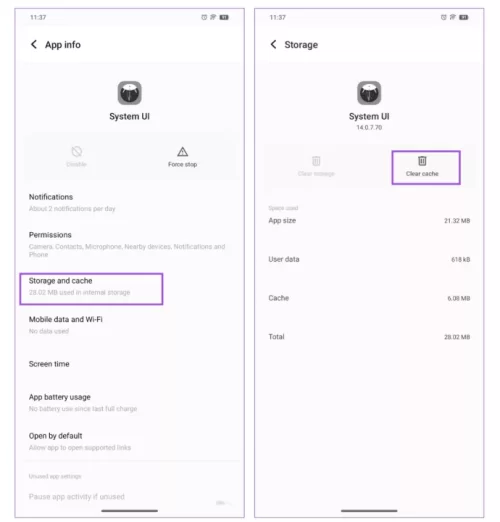
Task: Tap the greyed-out Disable icon
Action: click(77, 152)
